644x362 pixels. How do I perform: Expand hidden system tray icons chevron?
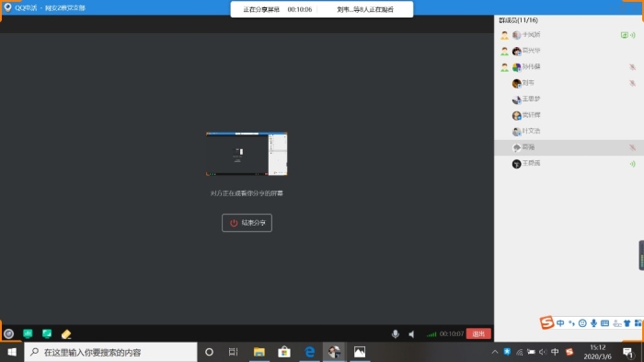[x=495, y=352]
